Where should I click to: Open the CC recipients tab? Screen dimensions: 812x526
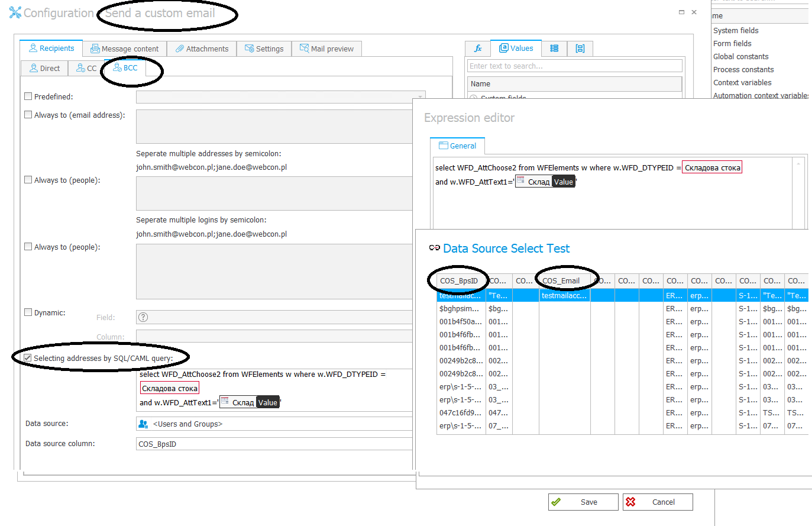pos(86,68)
